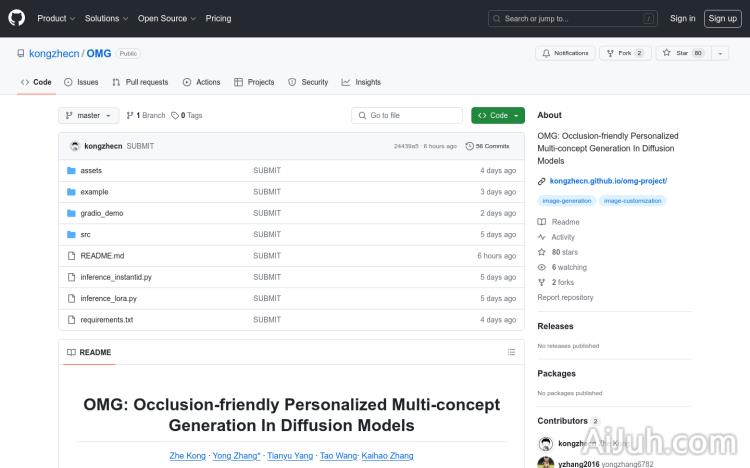Click the gradio_demo folder icon

click(x=71, y=213)
